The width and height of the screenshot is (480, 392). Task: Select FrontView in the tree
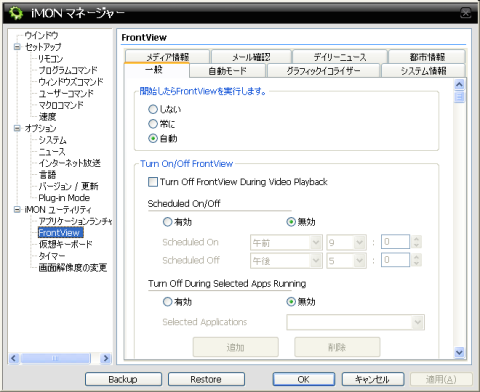pyautogui.click(x=61, y=233)
